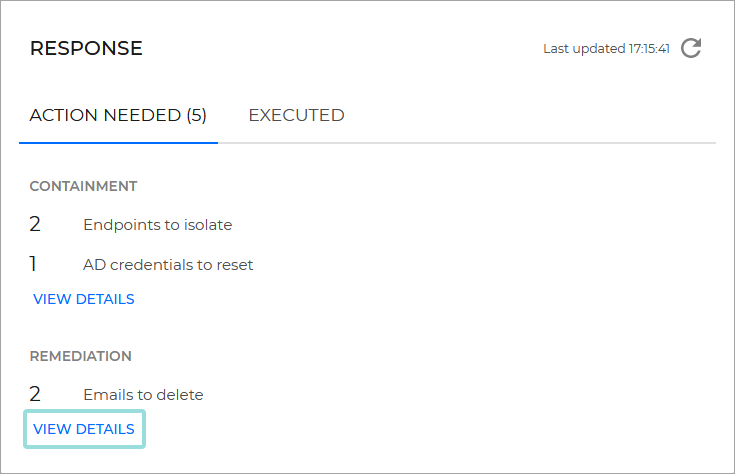The height and width of the screenshot is (474, 735).
Task: Click count 1 beside AD credentials
Action: tap(33, 264)
